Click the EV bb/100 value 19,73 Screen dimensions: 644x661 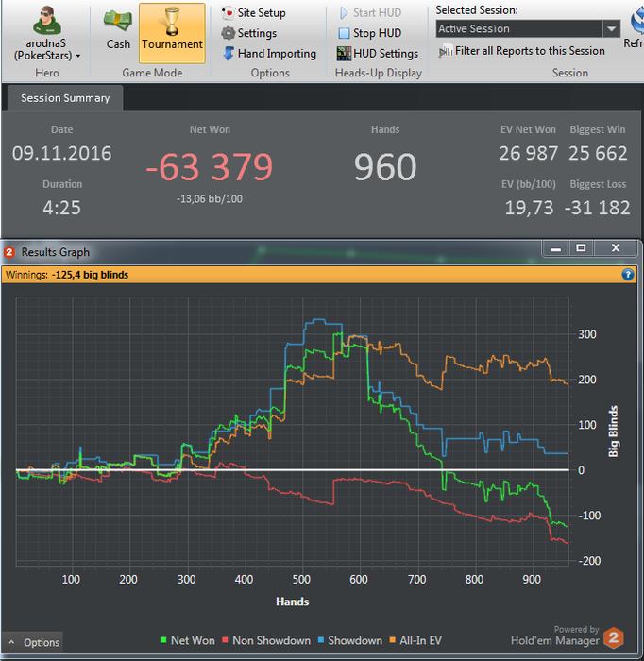click(x=529, y=208)
